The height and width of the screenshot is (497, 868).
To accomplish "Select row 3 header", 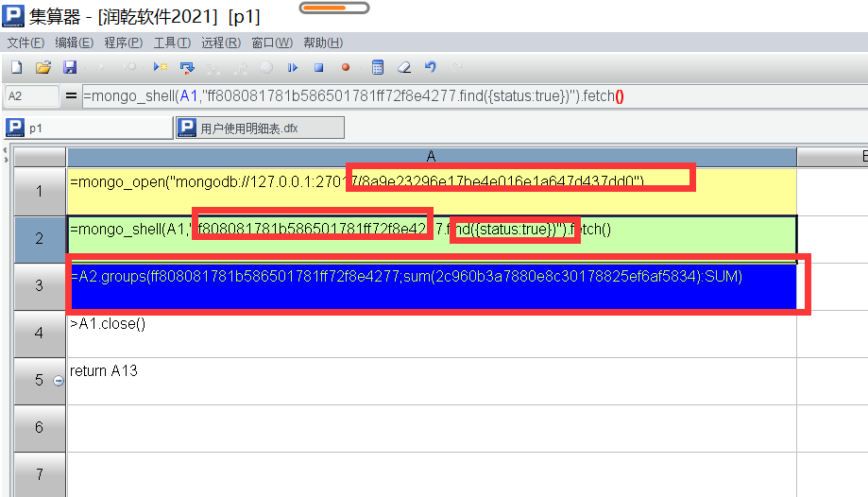I will tap(40, 286).
